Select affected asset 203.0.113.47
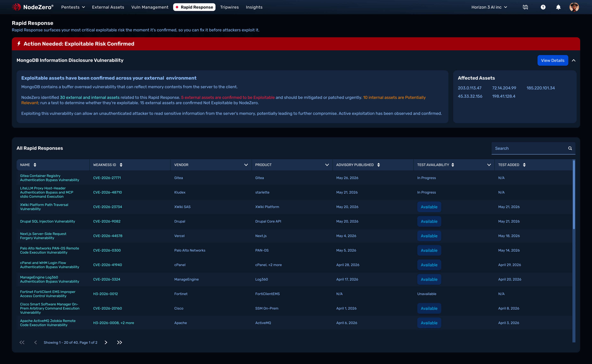592x364 pixels. (x=469, y=88)
